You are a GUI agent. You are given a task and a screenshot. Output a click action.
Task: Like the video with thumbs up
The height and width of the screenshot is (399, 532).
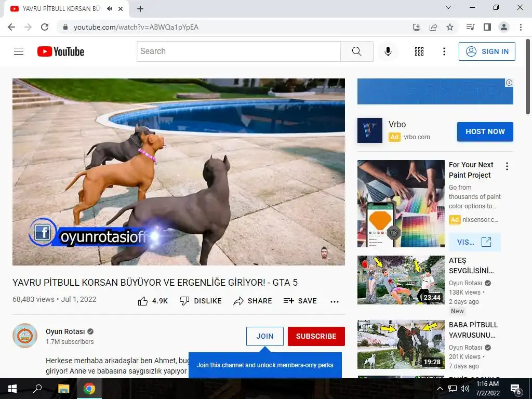(153, 301)
